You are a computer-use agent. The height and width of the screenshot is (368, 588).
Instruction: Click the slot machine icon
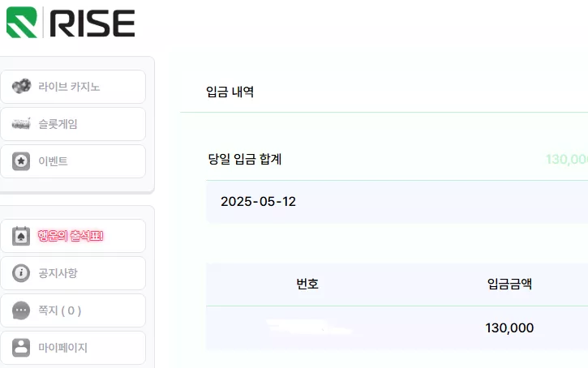[21, 124]
